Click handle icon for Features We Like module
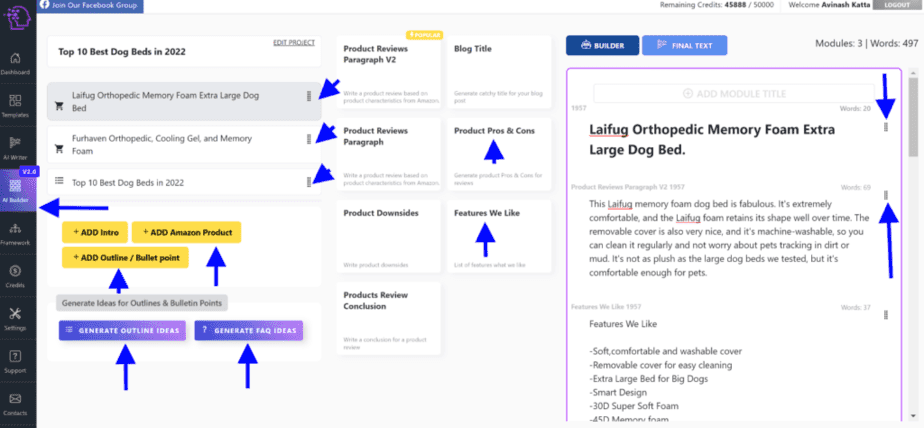Viewport: 924px width, 428px height. pyautogui.click(x=886, y=315)
